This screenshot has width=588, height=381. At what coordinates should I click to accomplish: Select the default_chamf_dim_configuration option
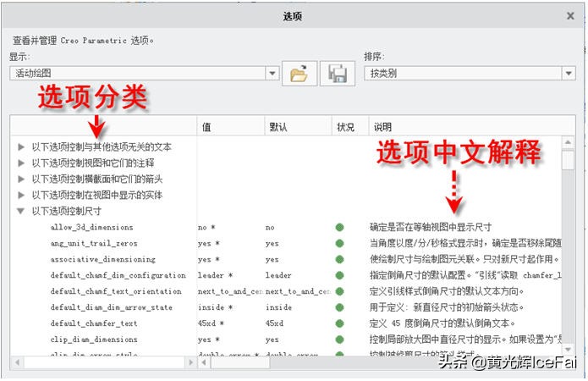[118, 275]
